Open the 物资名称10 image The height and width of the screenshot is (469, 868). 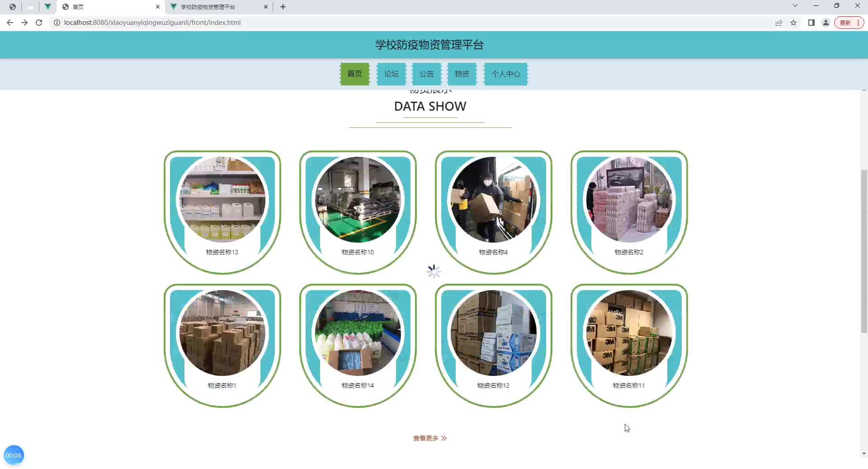pyautogui.click(x=358, y=200)
